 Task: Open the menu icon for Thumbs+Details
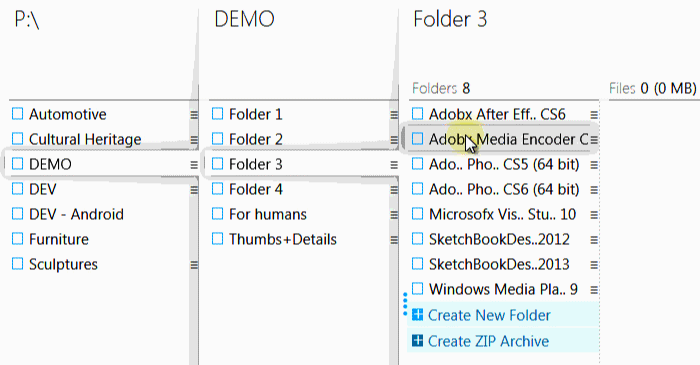click(x=394, y=240)
